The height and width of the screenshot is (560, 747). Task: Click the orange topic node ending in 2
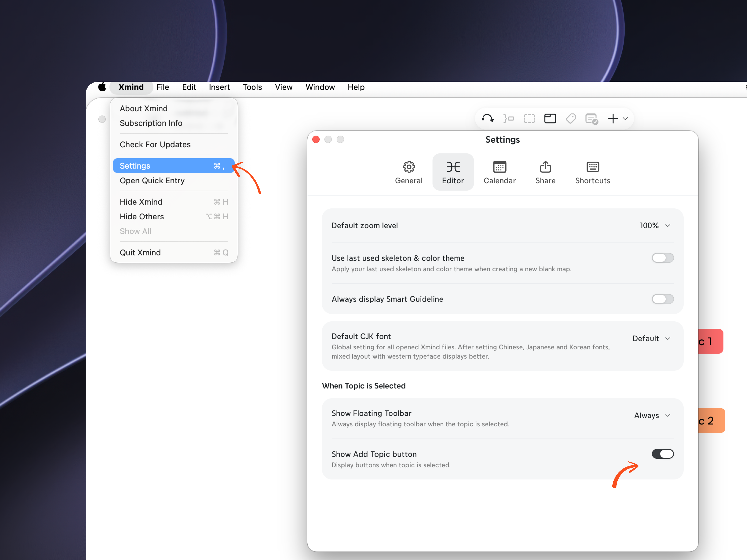712,421
